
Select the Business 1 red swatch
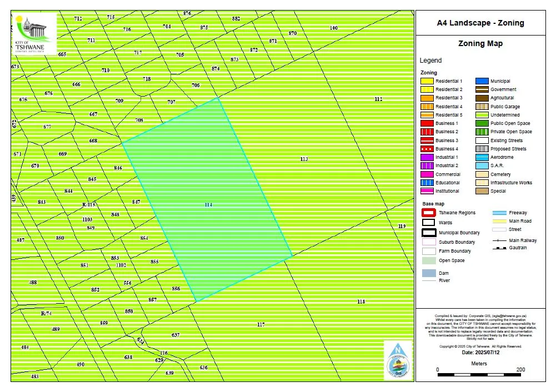[427, 123]
